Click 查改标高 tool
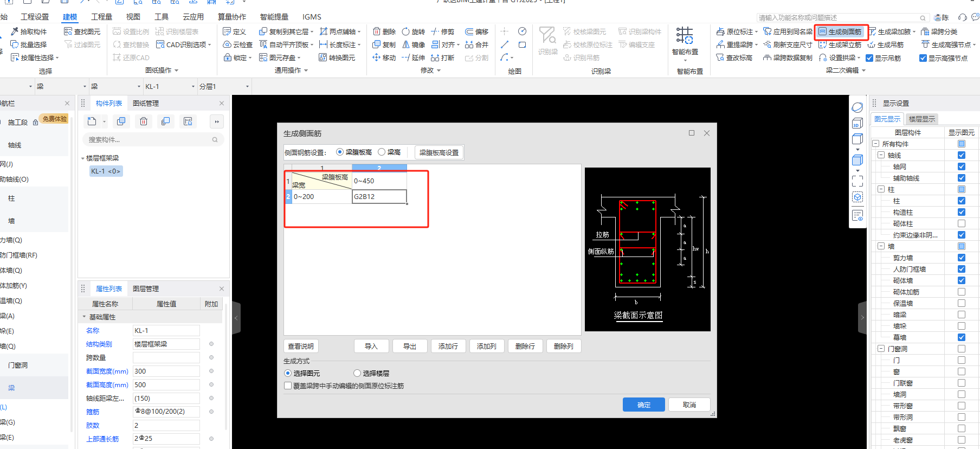The width and height of the screenshot is (980, 449). point(734,57)
